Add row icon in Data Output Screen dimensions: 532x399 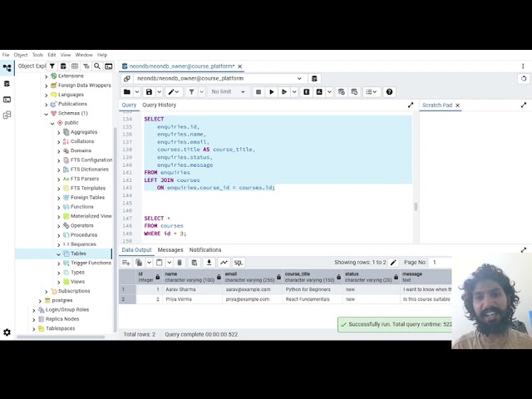click(x=126, y=263)
